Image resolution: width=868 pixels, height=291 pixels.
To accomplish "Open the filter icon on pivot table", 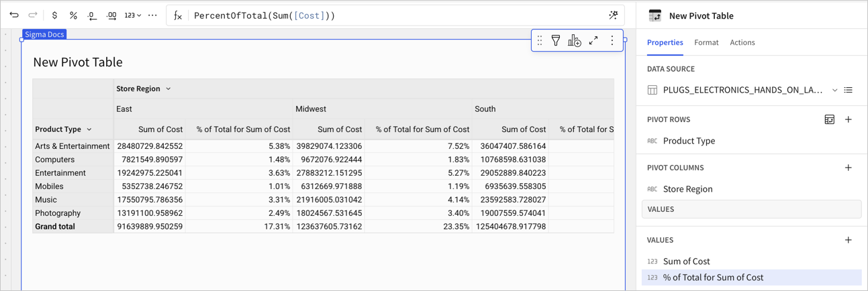I will point(556,41).
